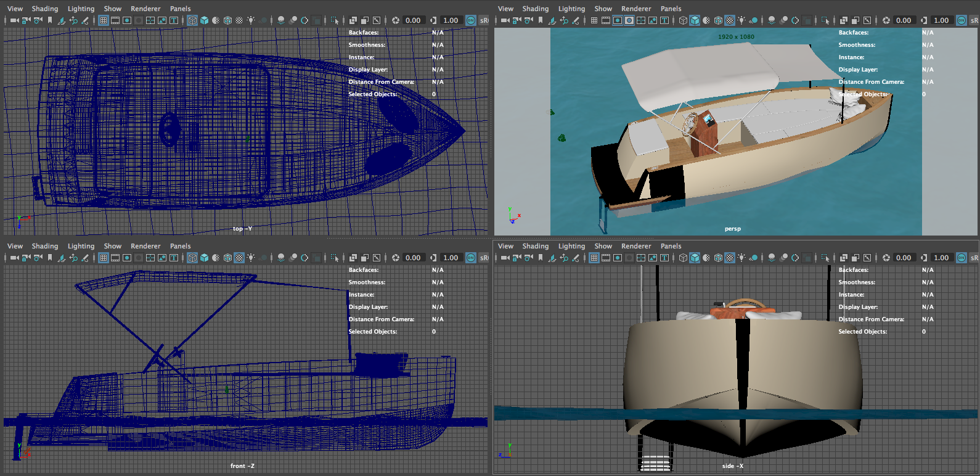The height and width of the screenshot is (476, 980).
Task: Click the gamma icon in side -X panel
Action: coord(923,258)
